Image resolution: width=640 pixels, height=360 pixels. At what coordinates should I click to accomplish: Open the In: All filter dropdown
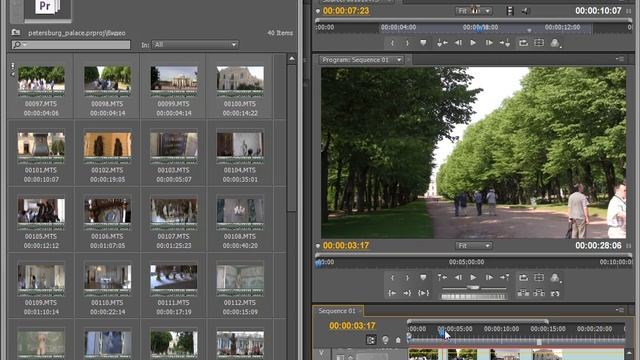pyautogui.click(x=195, y=44)
